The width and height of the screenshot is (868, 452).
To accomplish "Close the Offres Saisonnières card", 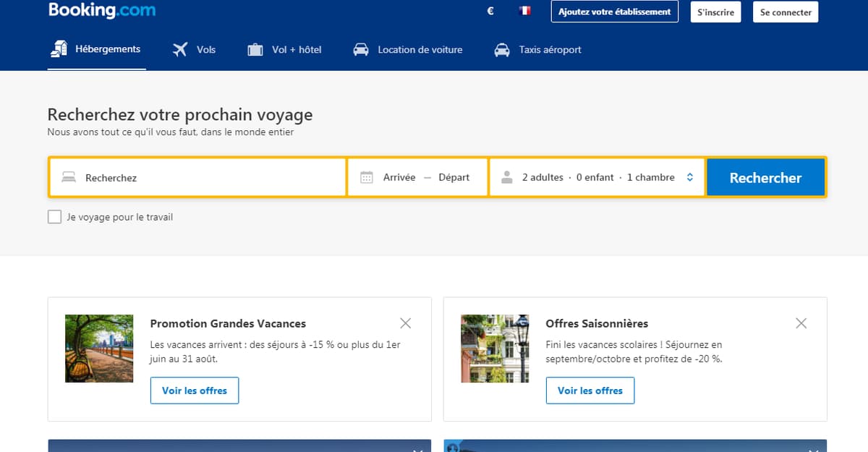I will [801, 323].
